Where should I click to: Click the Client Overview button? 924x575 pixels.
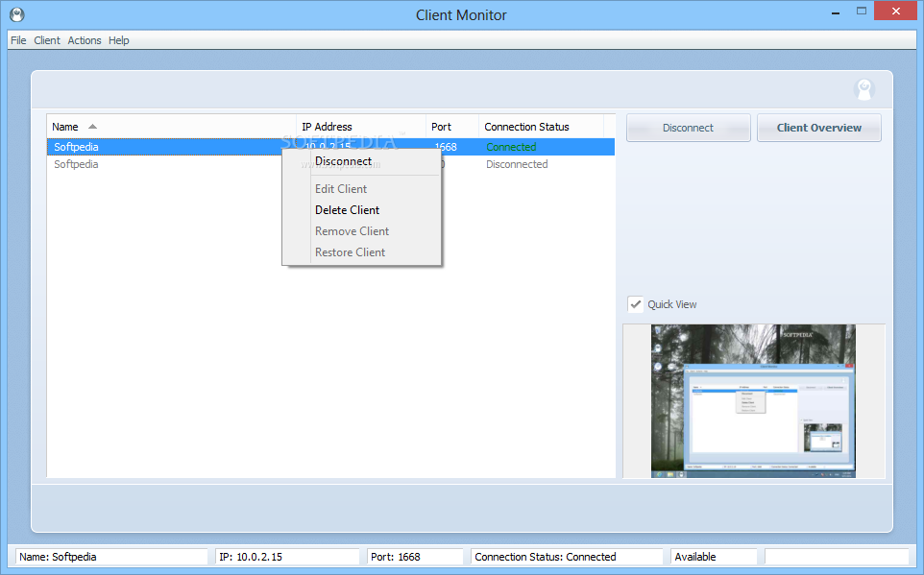(819, 128)
